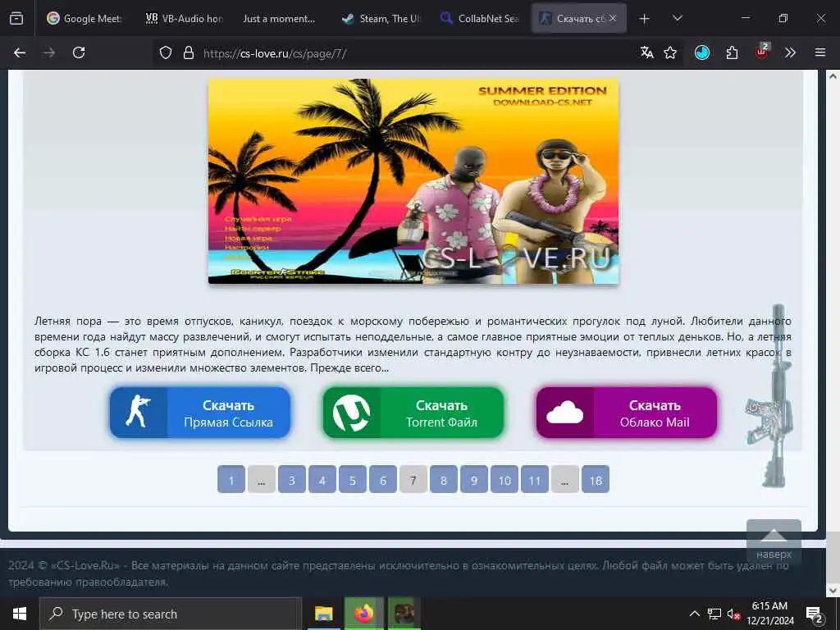The image size is (840, 630).
Task: Close the active Скачать tab
Action: tap(613, 18)
